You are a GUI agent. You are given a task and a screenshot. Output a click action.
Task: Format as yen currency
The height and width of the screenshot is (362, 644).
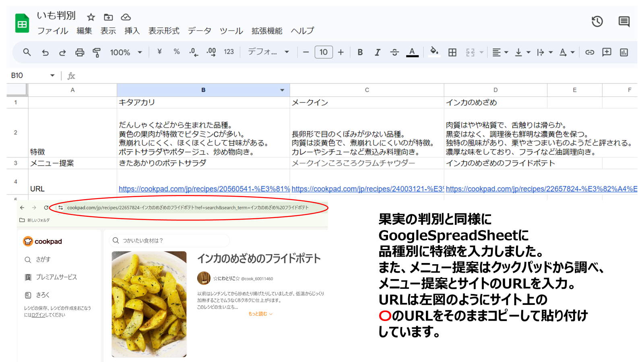[159, 51]
